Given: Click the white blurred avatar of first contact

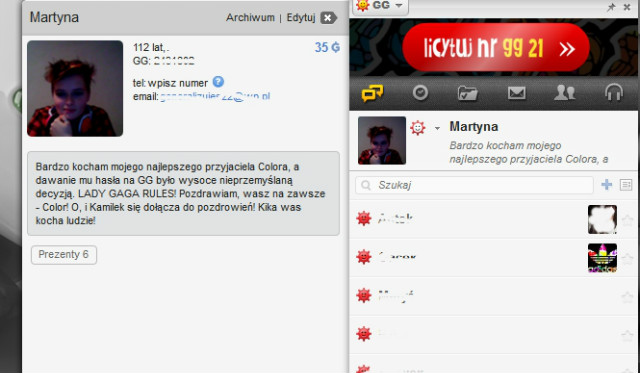Looking at the screenshot, I should 602,220.
